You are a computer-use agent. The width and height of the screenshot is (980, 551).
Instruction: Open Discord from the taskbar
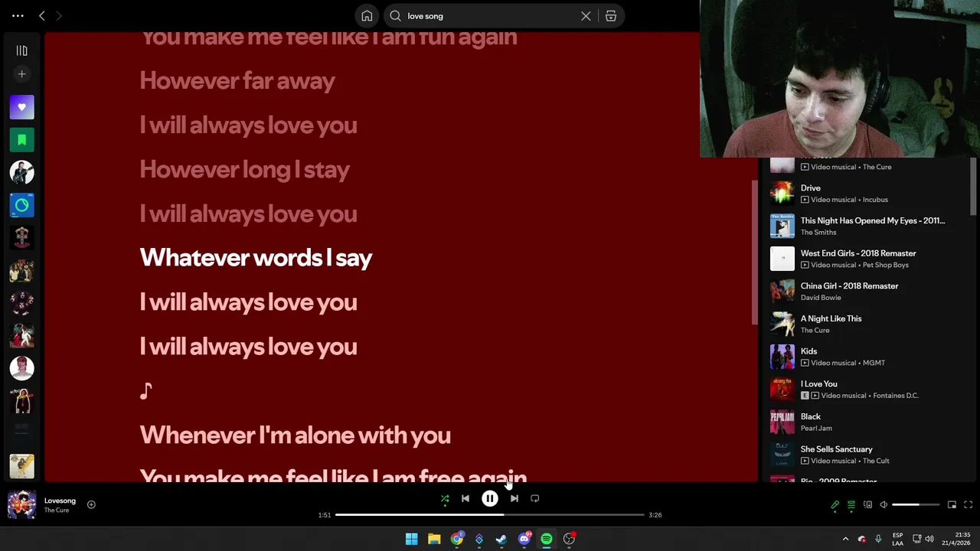click(524, 539)
